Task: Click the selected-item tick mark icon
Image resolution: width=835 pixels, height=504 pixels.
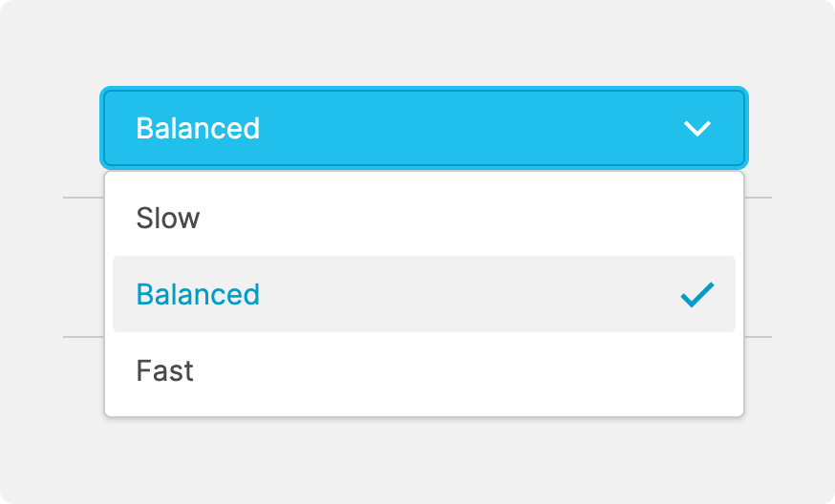Action: pos(697,295)
